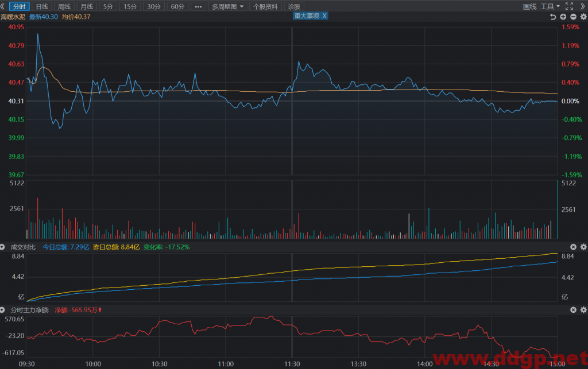
Task: Click double-arrow icon at top right
Action: tap(583, 6)
